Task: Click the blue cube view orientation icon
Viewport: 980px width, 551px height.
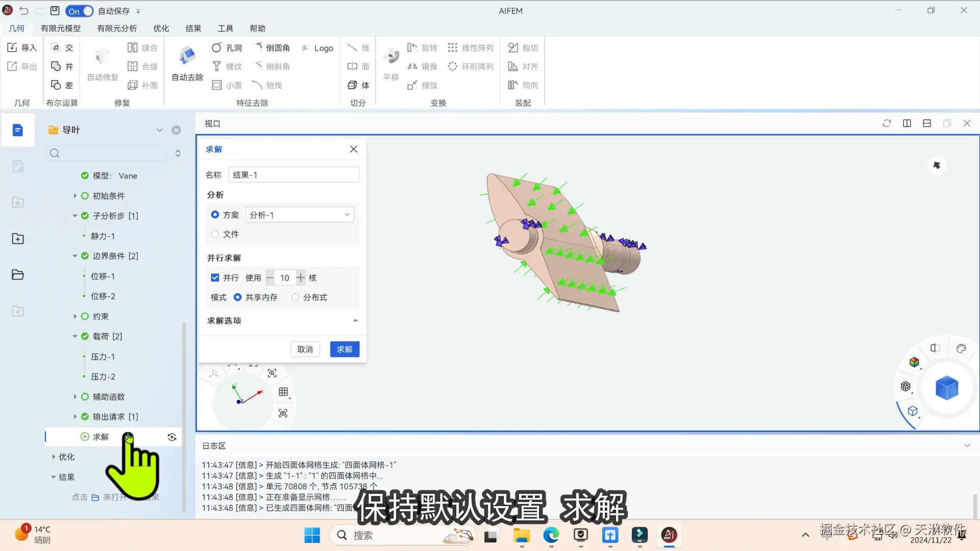Action: 946,388
